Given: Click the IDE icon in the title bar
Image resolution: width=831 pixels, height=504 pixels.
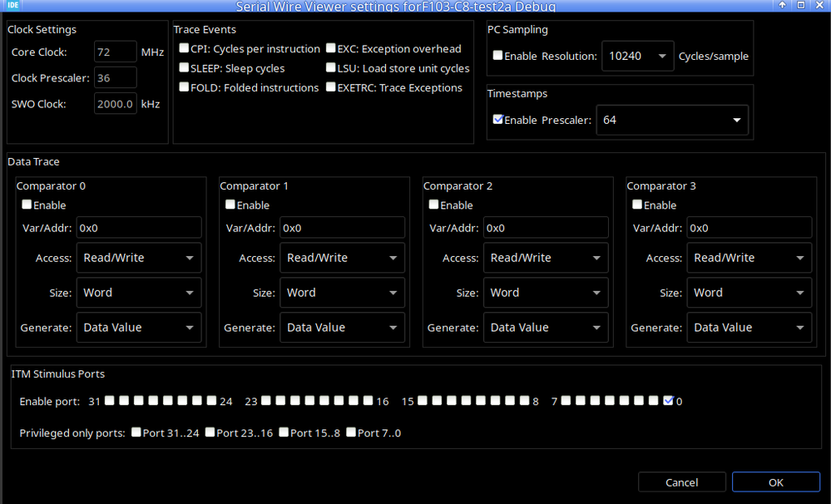Looking at the screenshot, I should [x=12, y=5].
